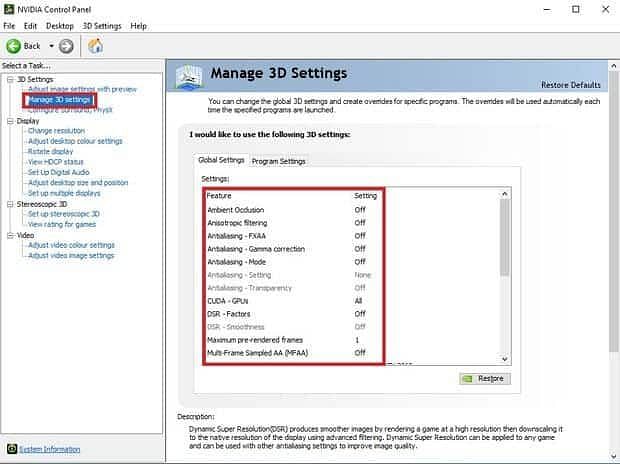Select the Antialiasing - Mode row
This screenshot has width=620, height=464.
click(x=293, y=262)
